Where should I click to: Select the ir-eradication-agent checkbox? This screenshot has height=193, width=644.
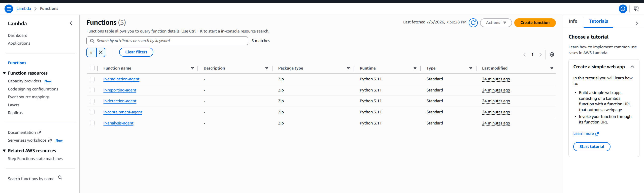(92, 79)
